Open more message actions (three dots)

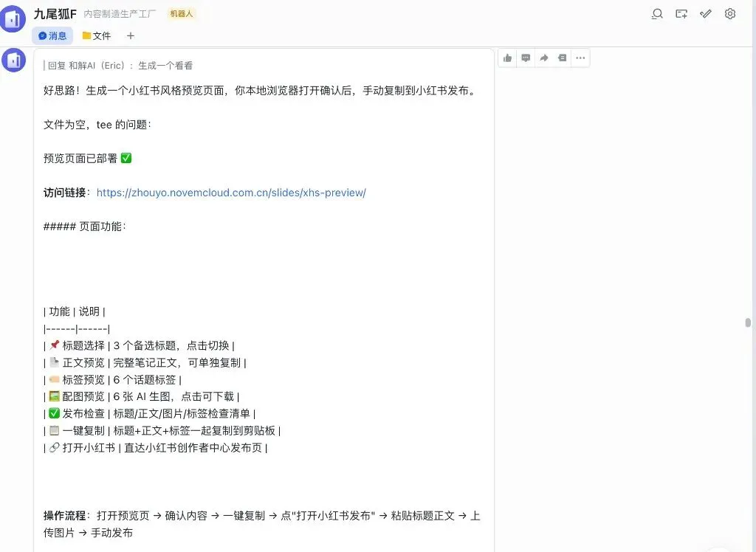tap(580, 58)
